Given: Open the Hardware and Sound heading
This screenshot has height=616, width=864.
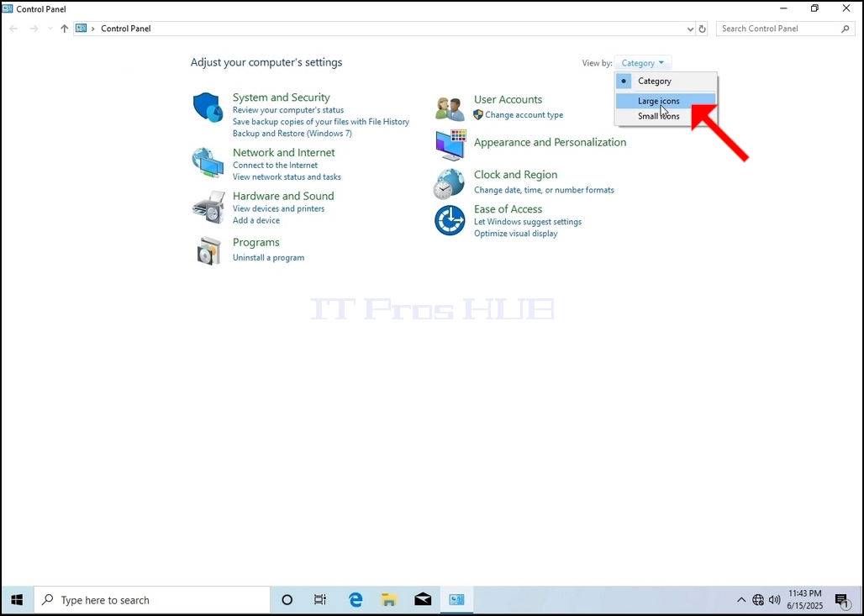Looking at the screenshot, I should [283, 196].
